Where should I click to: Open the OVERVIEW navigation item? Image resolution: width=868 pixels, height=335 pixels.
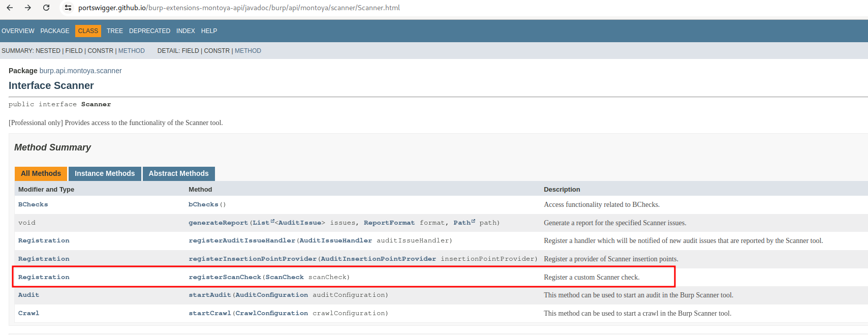pyautogui.click(x=18, y=31)
